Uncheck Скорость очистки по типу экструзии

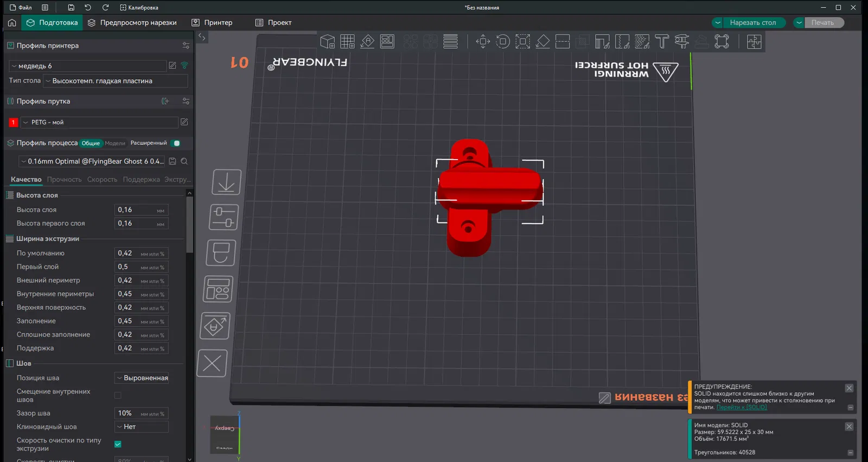point(118,444)
